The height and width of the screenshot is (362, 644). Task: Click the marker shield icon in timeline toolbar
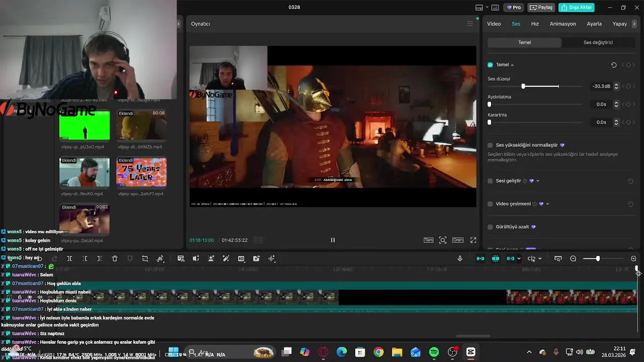pos(130,258)
